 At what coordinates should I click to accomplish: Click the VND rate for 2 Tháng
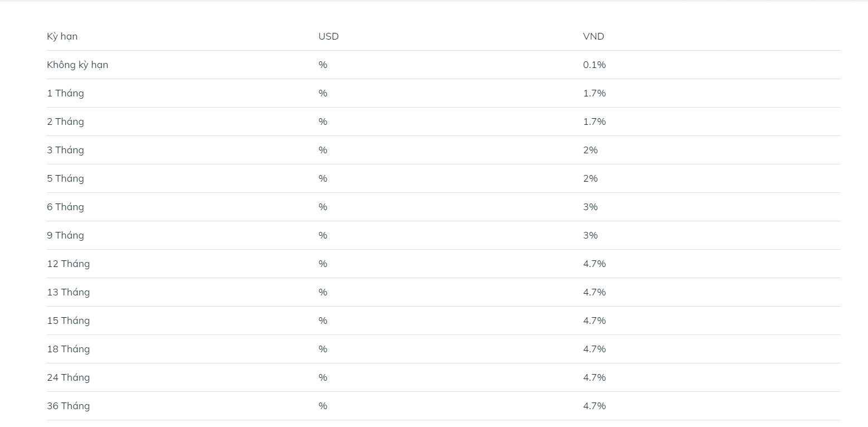(594, 122)
